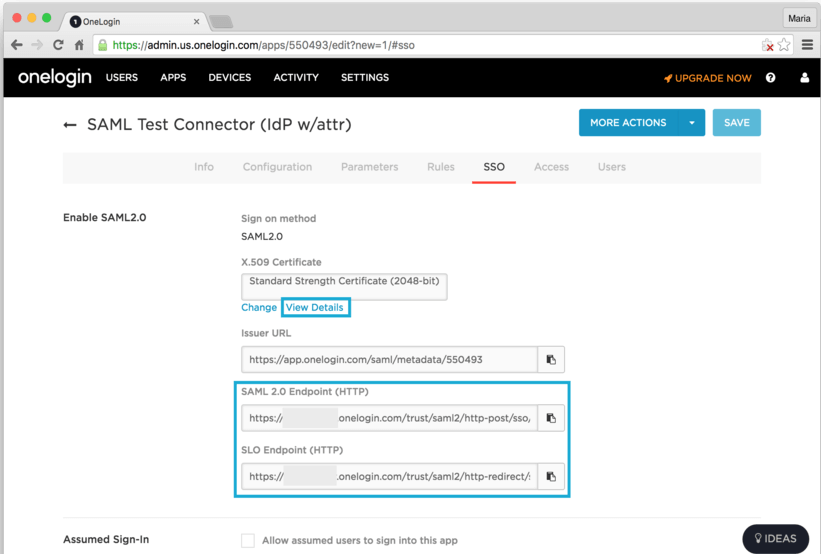The height and width of the screenshot is (554, 821).
Task: Open the help question mark icon
Action: coord(770,77)
